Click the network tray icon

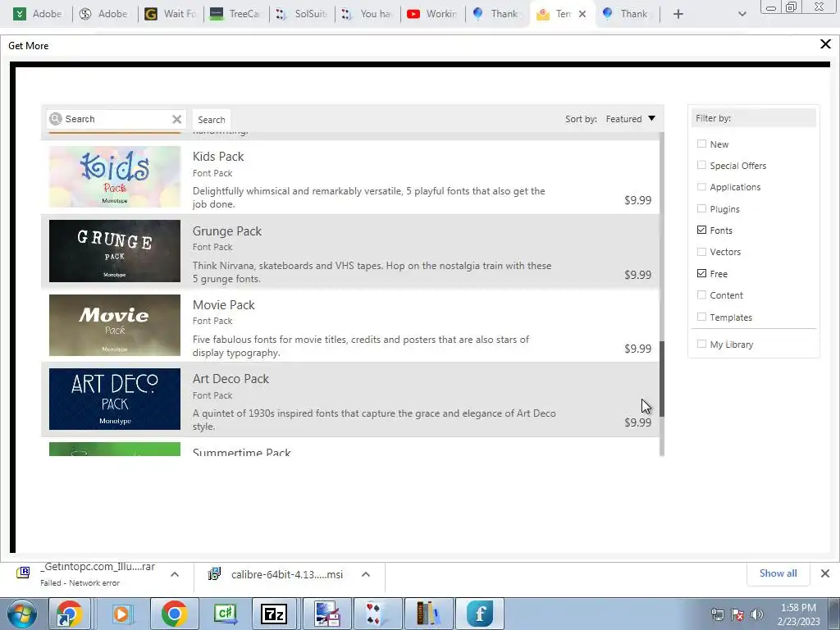717,614
